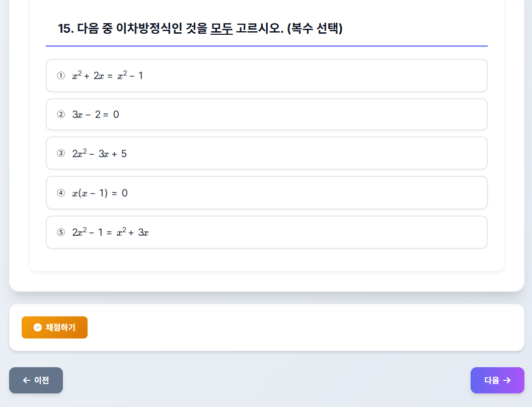This screenshot has height=407, width=532.
Task: Select answer option ④ x(x − 1) = 0
Action: [267, 192]
